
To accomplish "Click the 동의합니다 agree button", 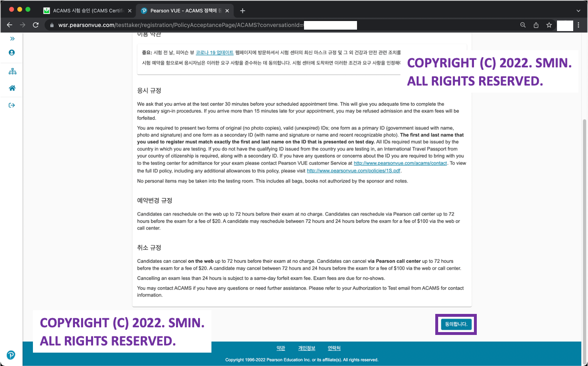I will pos(456,324).
